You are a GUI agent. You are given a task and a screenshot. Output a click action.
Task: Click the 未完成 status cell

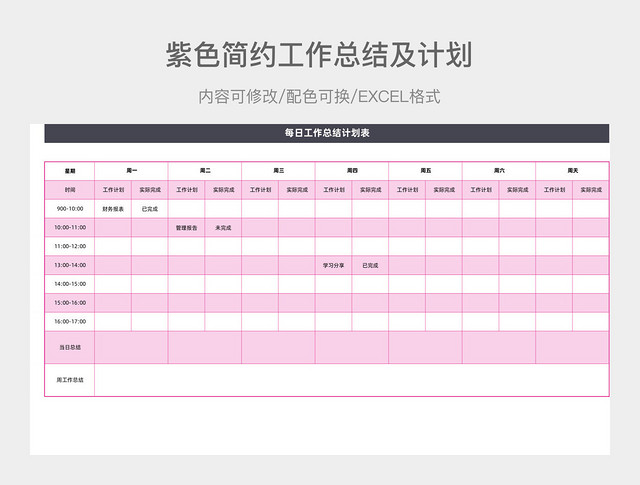coord(223,227)
